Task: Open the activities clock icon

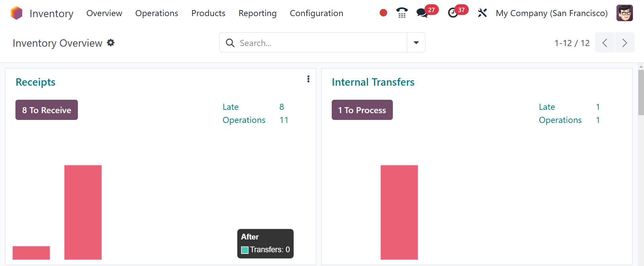Action: tap(453, 13)
